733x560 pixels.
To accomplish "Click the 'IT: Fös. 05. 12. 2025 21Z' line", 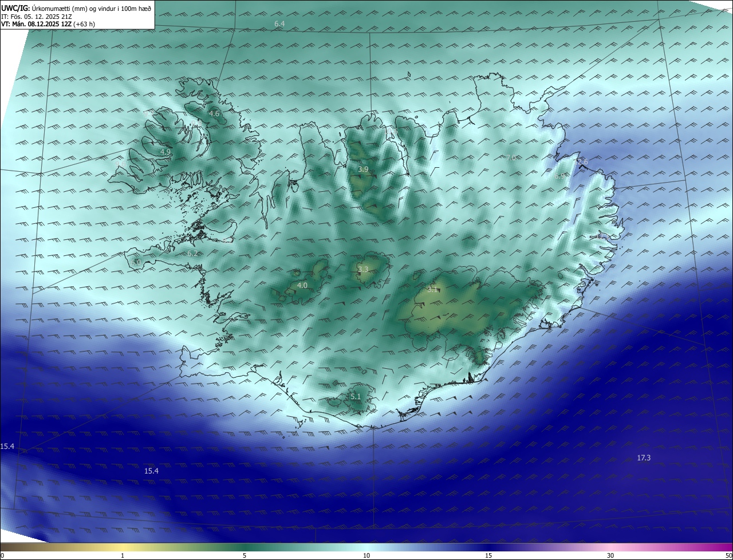I will (x=37, y=17).
